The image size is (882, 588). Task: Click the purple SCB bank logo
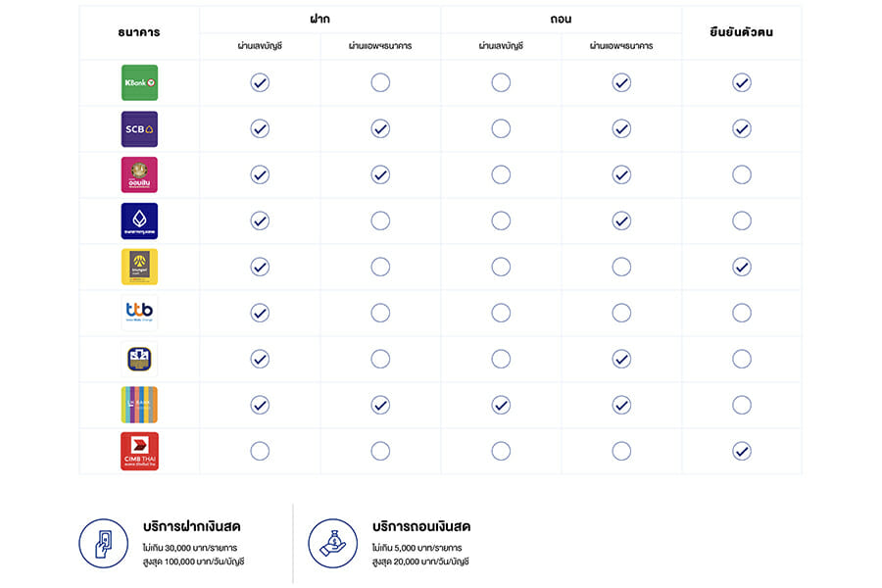[139, 128]
